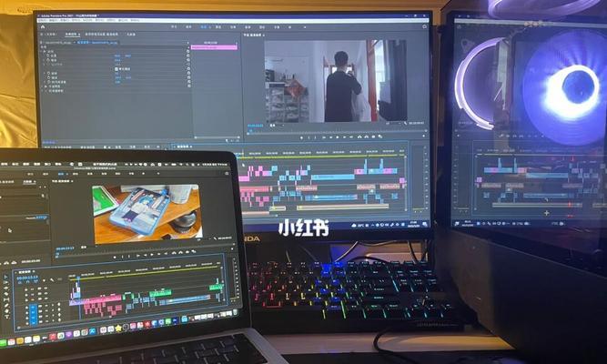Open the zoom level dropdown in main Program Monitor
The height and width of the screenshot is (364, 607).
pos(278,125)
